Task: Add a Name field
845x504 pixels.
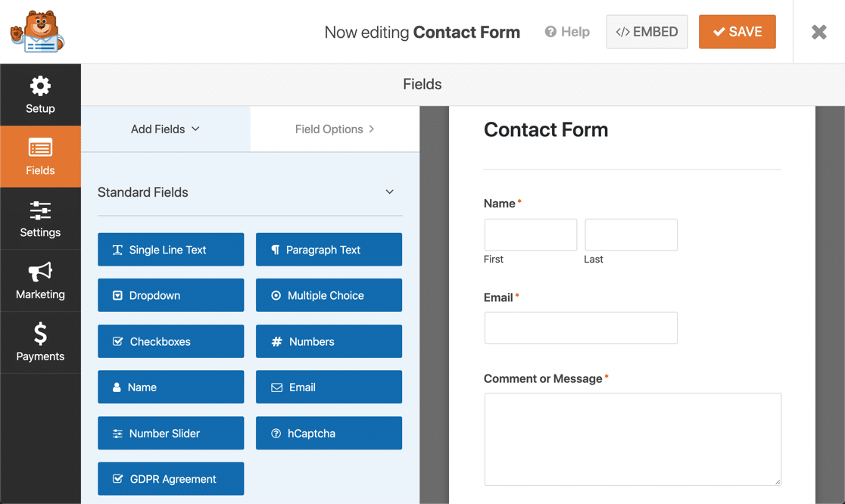Action: [170, 387]
